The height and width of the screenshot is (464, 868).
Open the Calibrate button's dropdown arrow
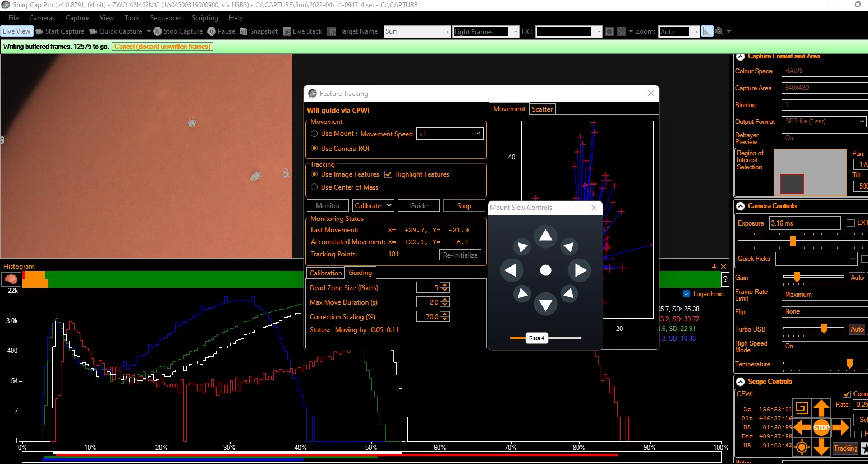pyautogui.click(x=389, y=206)
